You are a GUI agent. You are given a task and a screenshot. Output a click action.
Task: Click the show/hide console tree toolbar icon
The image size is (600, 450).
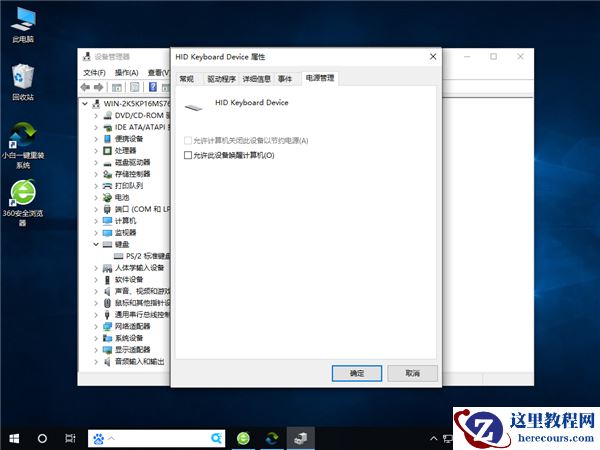click(x=117, y=87)
